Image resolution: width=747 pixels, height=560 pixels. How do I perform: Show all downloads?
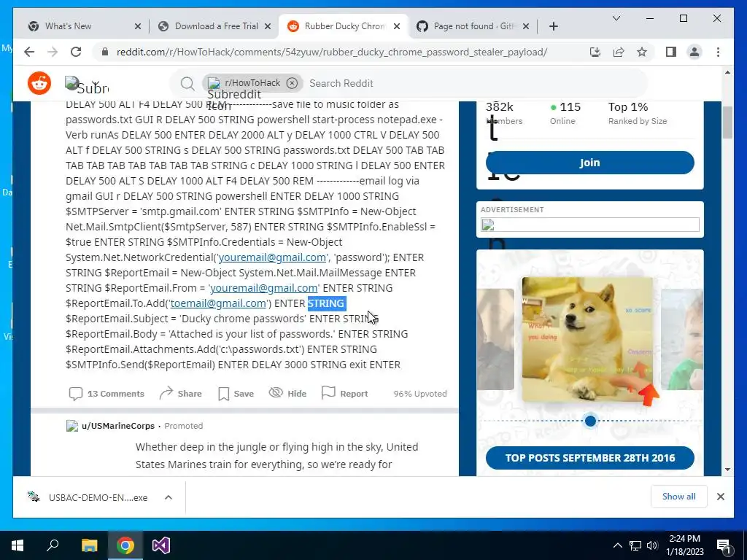pyautogui.click(x=679, y=497)
